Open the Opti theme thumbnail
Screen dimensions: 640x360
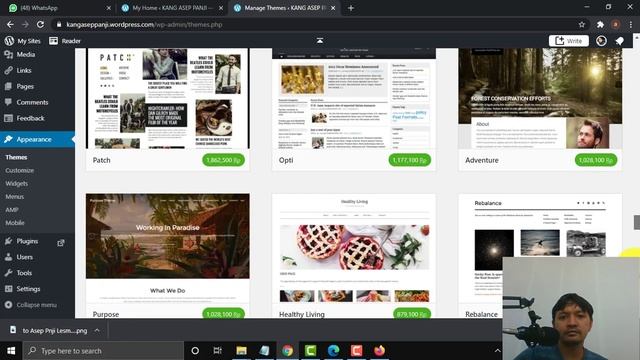pyautogui.click(x=354, y=98)
